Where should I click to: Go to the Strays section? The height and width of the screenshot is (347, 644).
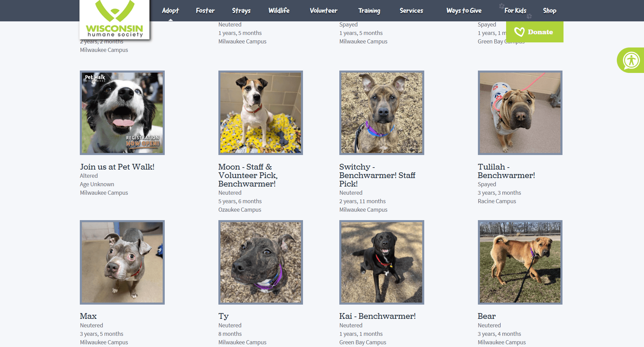[241, 11]
